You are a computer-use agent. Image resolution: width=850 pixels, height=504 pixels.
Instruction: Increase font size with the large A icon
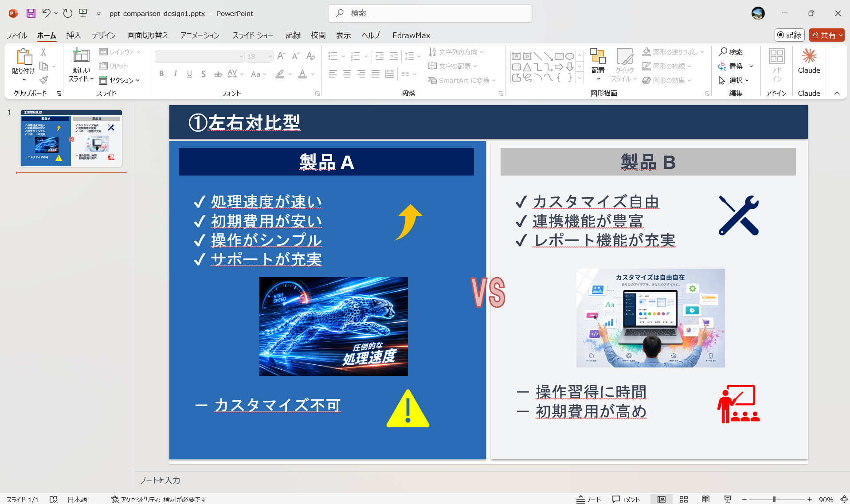(x=281, y=56)
